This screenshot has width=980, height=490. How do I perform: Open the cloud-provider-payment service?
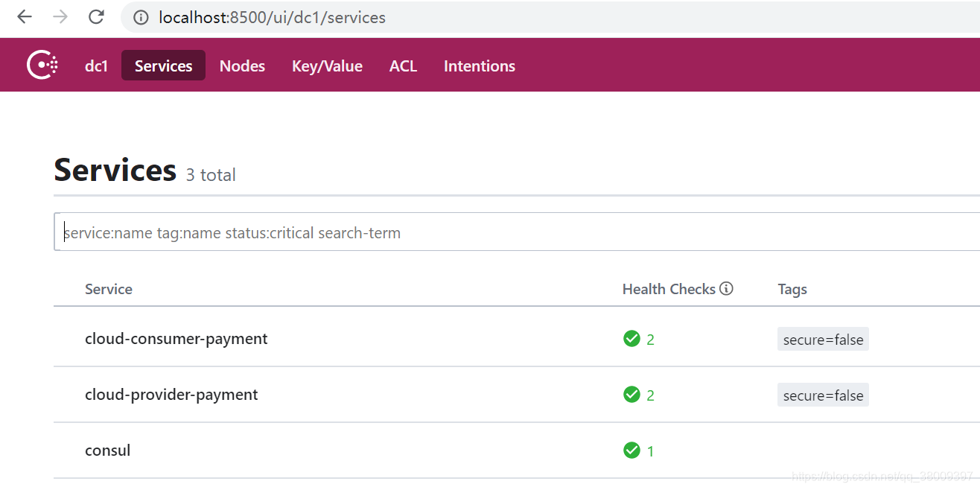coord(171,395)
